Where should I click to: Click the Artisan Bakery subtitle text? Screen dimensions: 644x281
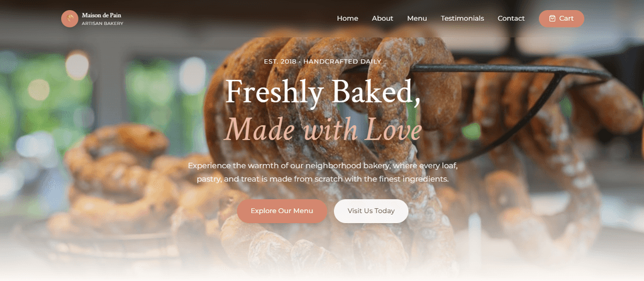point(103,23)
